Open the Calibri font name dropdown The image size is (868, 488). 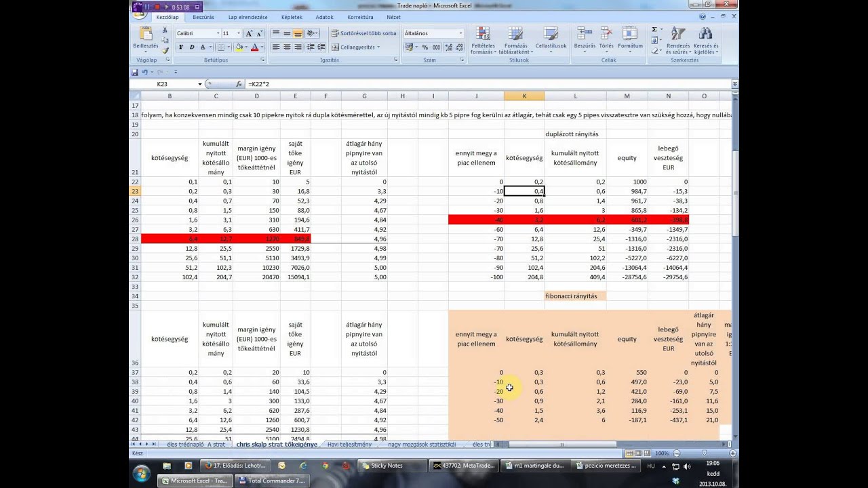point(218,33)
